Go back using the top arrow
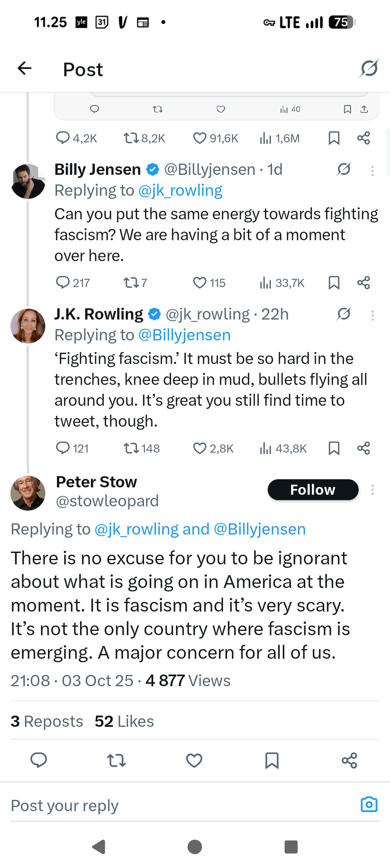 [x=25, y=68]
